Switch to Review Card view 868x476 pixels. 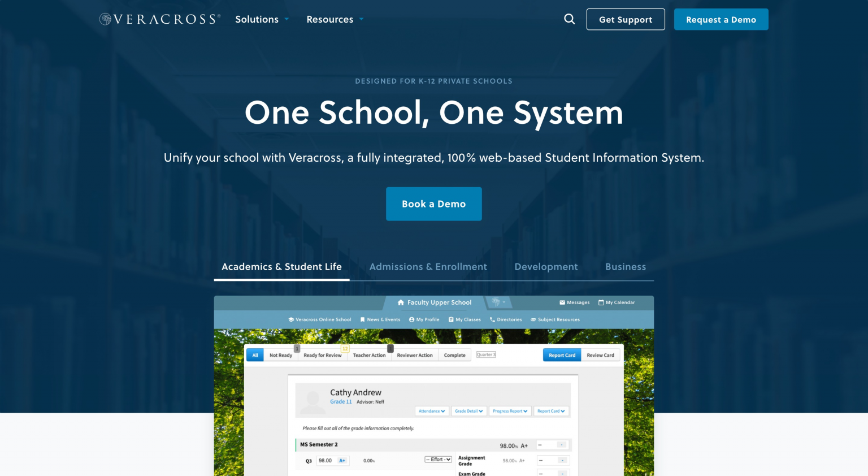coord(601,354)
